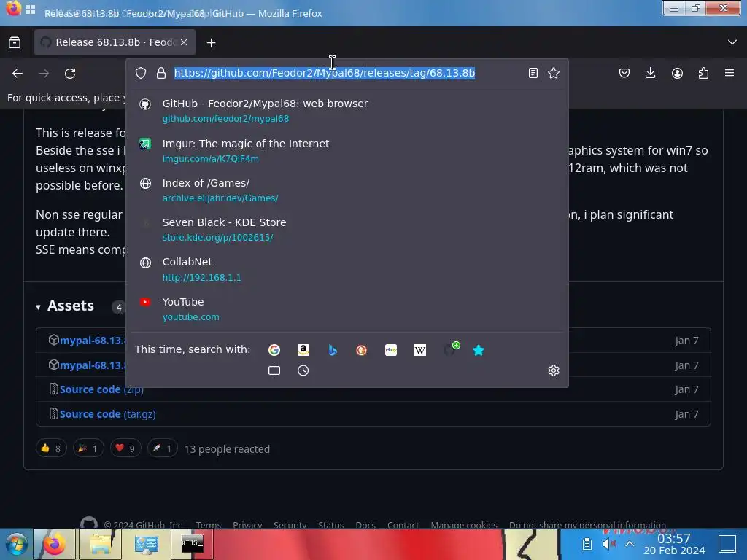The width and height of the screenshot is (747, 560).
Task: Open the Extensions panel
Action: click(x=703, y=73)
